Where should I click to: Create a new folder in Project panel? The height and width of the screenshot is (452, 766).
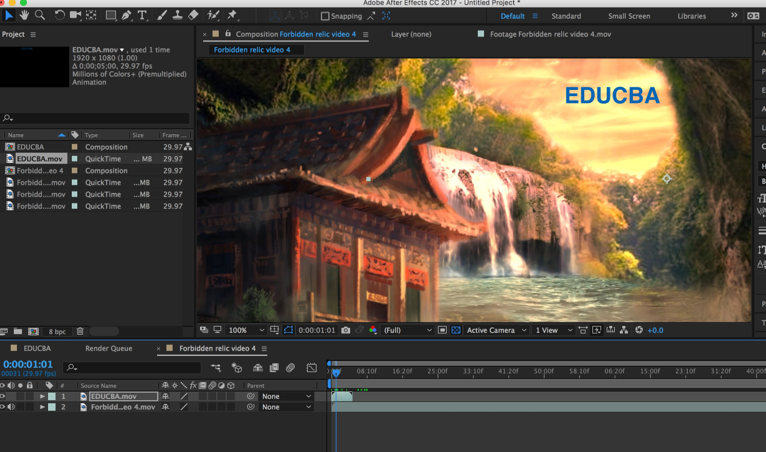18,331
